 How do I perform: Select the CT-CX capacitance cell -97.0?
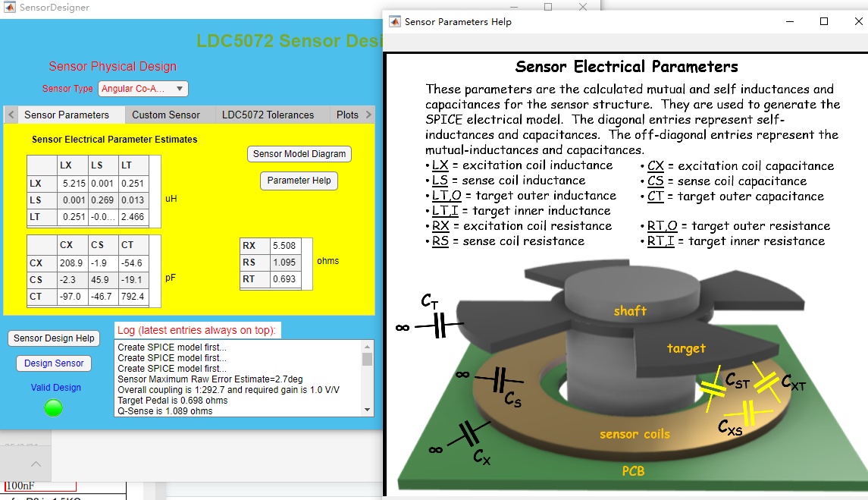click(x=73, y=297)
